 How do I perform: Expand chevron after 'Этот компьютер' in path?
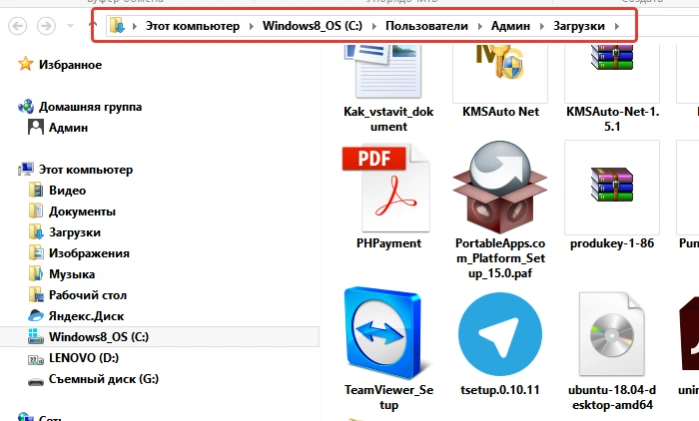251,26
